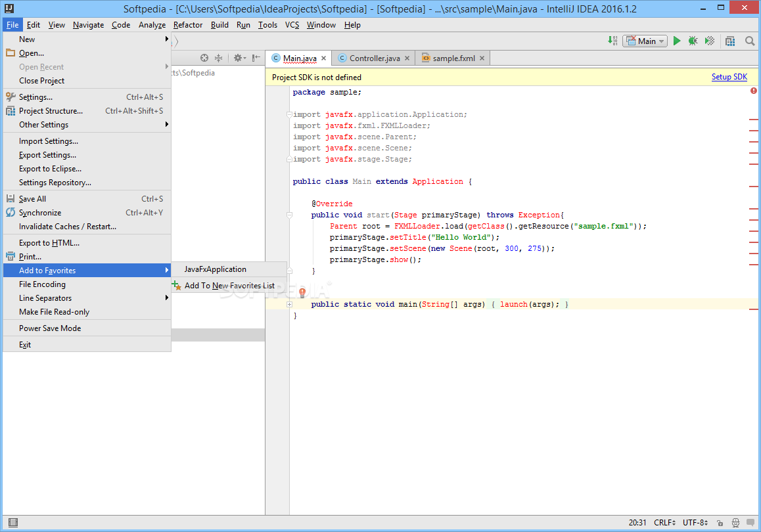Select JavaFxApplication favorites list
The width and height of the screenshot is (761, 532).
click(x=229, y=269)
